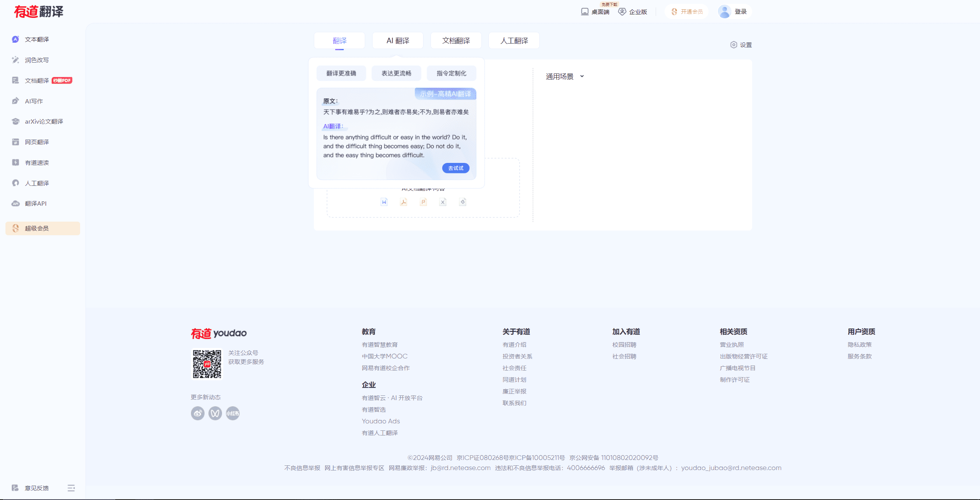Click the 去试试 button

pos(456,168)
